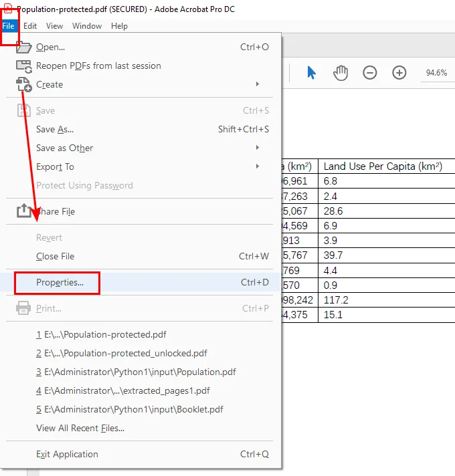Screen dimensions: 455x476
Task: Open recent file 1 Population-protected.pdf
Action: coord(140,334)
